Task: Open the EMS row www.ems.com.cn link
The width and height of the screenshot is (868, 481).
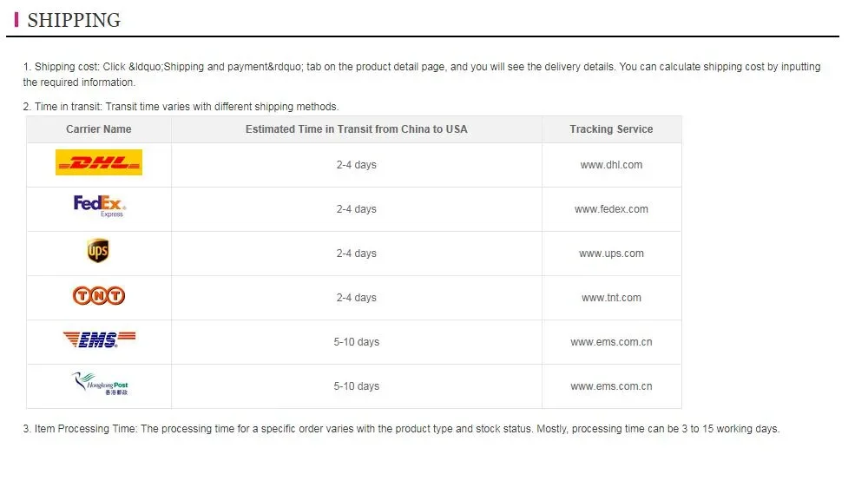Action: pos(611,342)
